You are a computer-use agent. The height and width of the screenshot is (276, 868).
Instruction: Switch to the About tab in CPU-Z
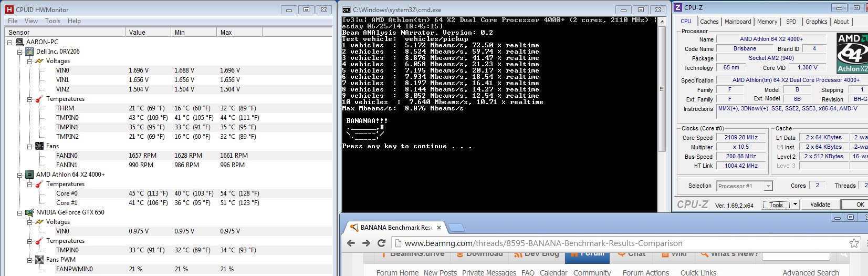coord(841,22)
